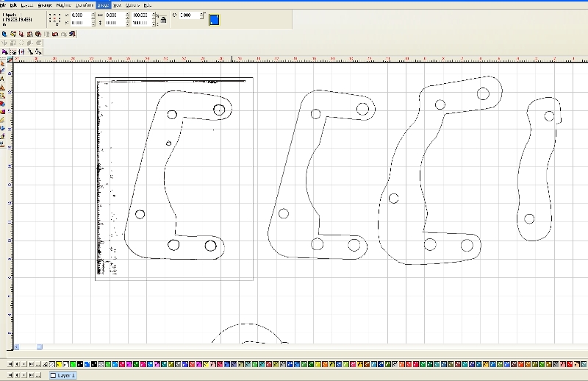588x381 pixels.
Task: Increase the rotation angle with the up arrow
Action: click(x=201, y=13)
